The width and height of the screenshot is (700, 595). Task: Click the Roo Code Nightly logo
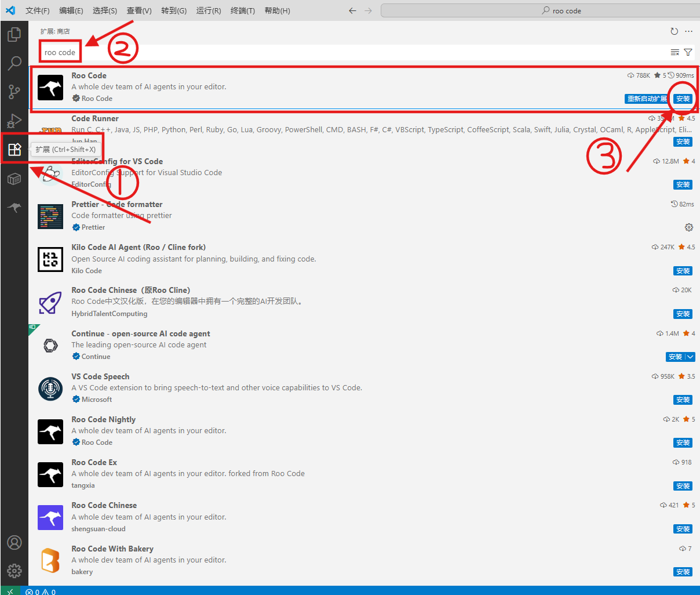(x=50, y=431)
